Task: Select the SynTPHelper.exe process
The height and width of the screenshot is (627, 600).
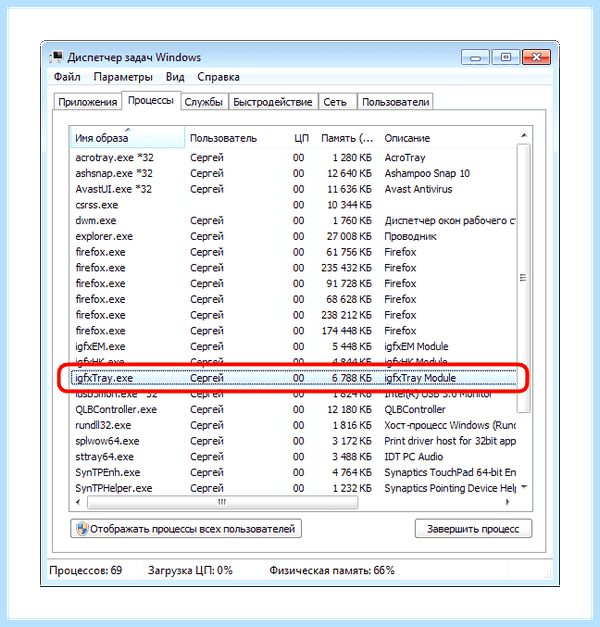Action: coord(293,488)
